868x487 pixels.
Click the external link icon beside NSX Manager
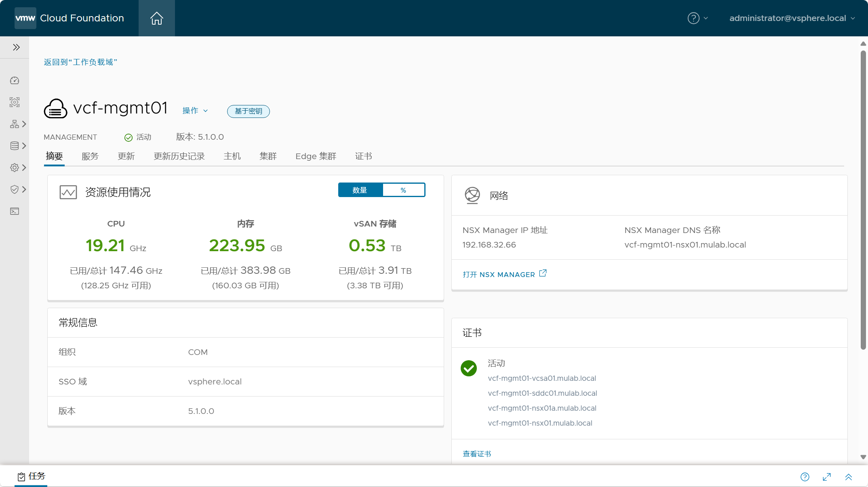543,273
